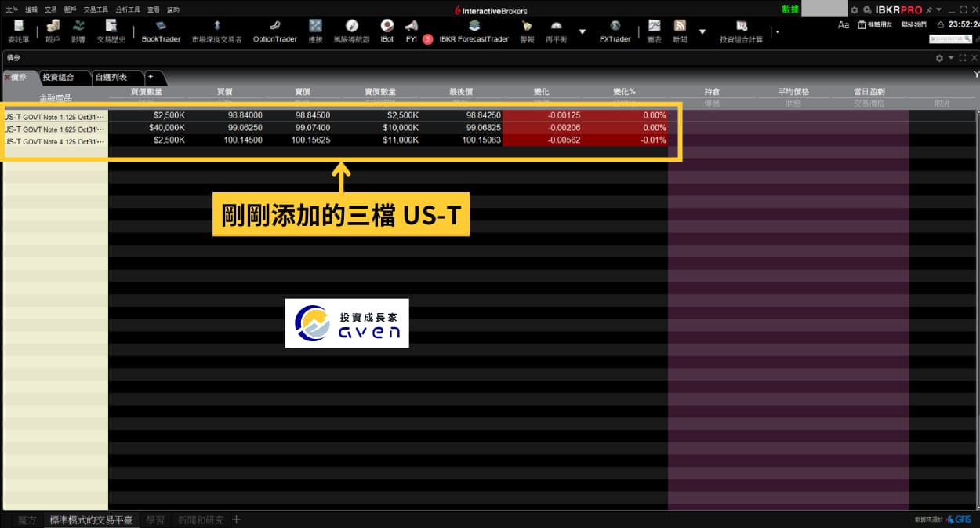Expand dropdown arrow after 新聞
The image size is (980, 528).
[702, 31]
